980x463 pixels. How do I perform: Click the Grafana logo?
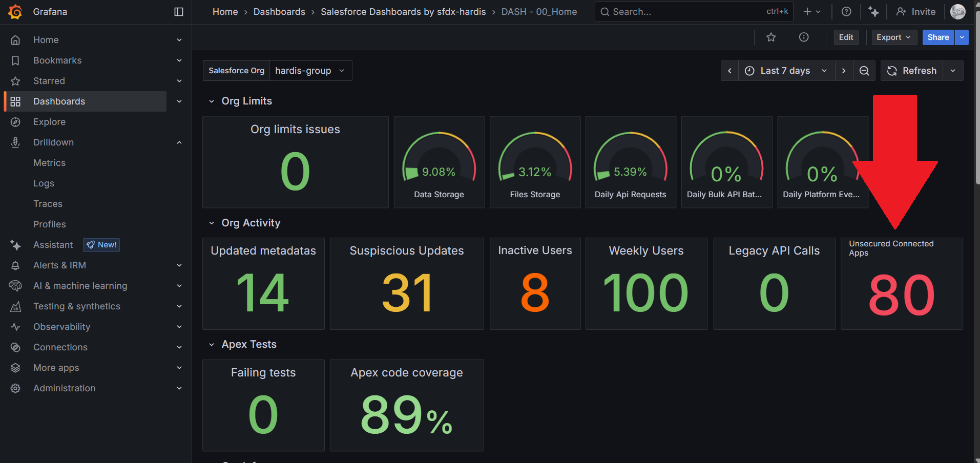[x=15, y=11]
